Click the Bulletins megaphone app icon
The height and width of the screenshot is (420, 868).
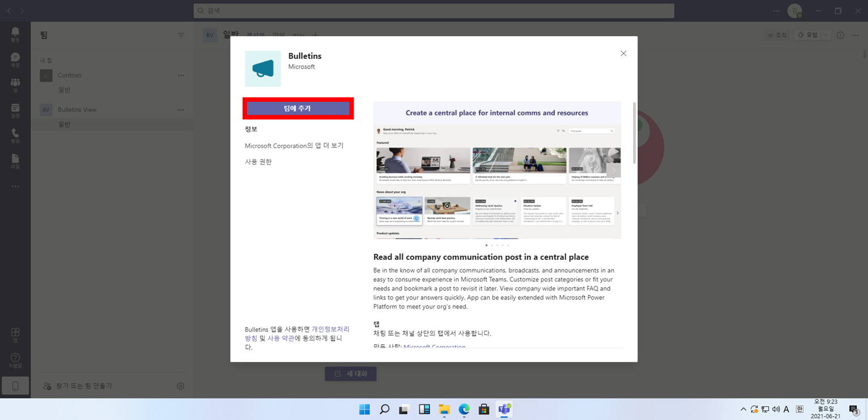pos(263,68)
